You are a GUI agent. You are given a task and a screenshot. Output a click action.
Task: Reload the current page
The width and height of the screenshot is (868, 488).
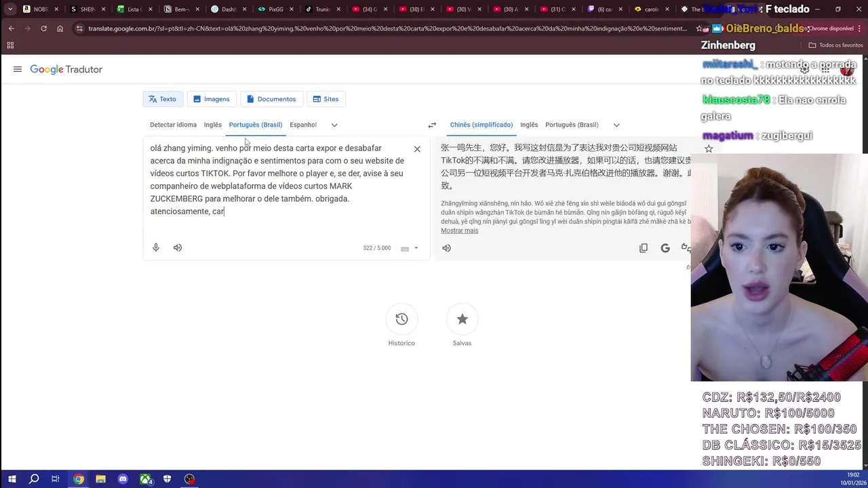43,28
